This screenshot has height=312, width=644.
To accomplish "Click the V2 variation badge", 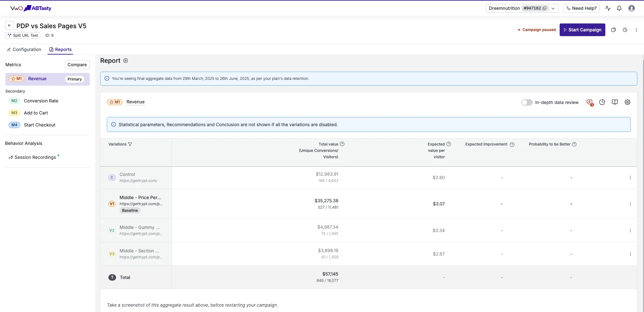I will (112, 231).
